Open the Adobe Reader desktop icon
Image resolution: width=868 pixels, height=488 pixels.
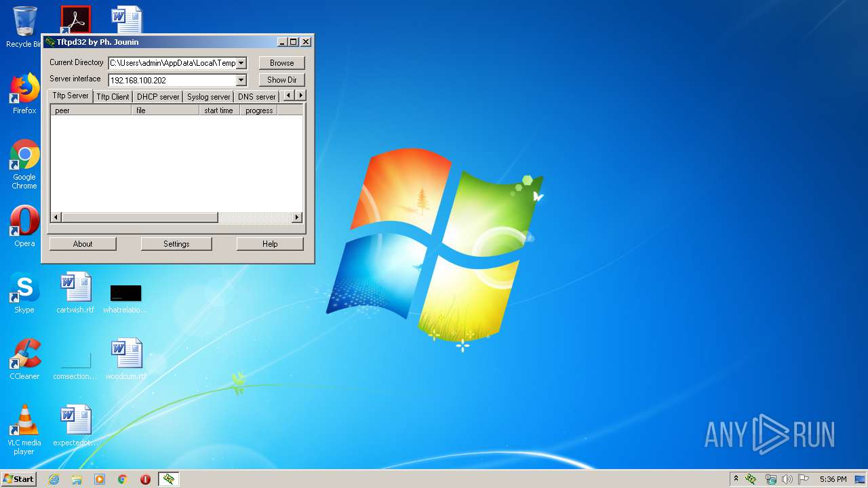click(x=75, y=19)
